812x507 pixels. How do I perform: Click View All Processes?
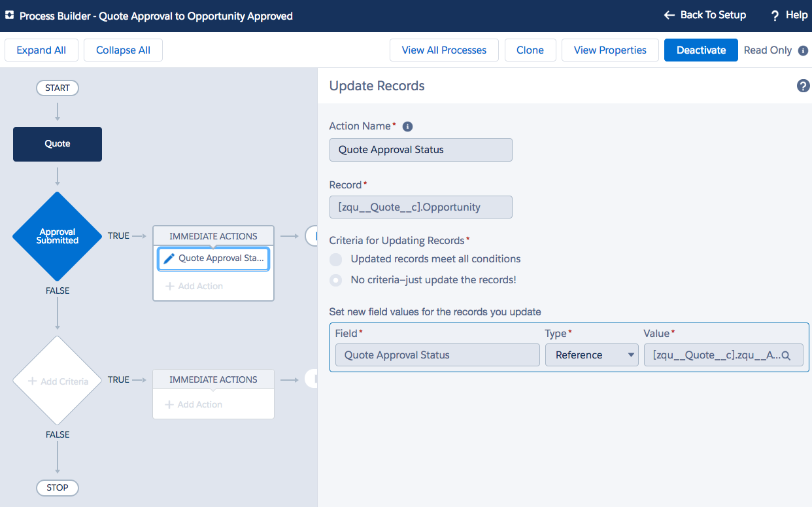coord(444,50)
